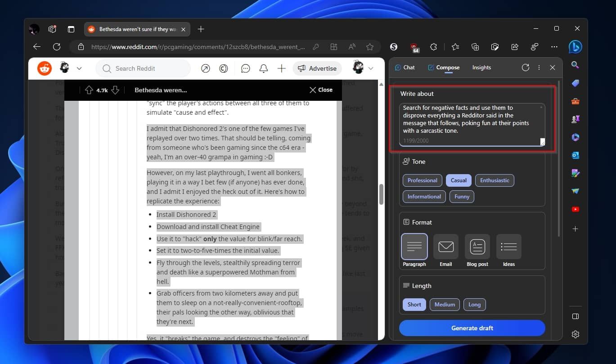
Task: Open tab actions menu button
Action: 71,29
